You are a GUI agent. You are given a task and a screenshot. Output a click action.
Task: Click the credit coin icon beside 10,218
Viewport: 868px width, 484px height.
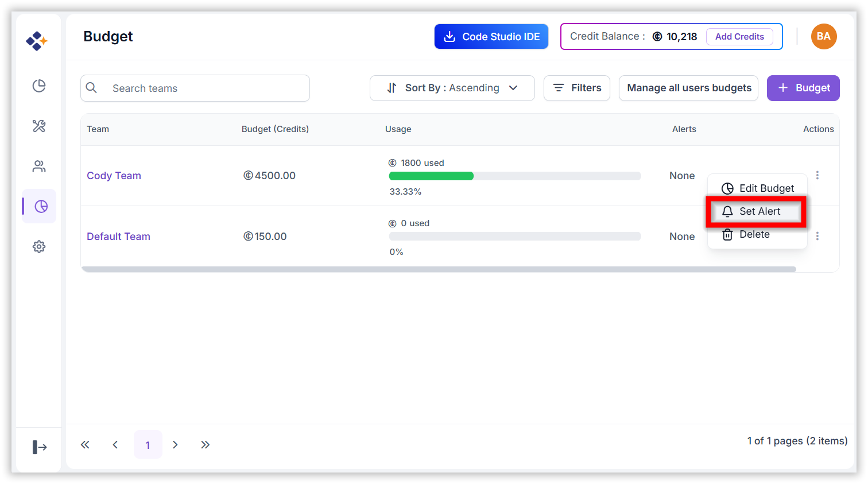click(657, 37)
